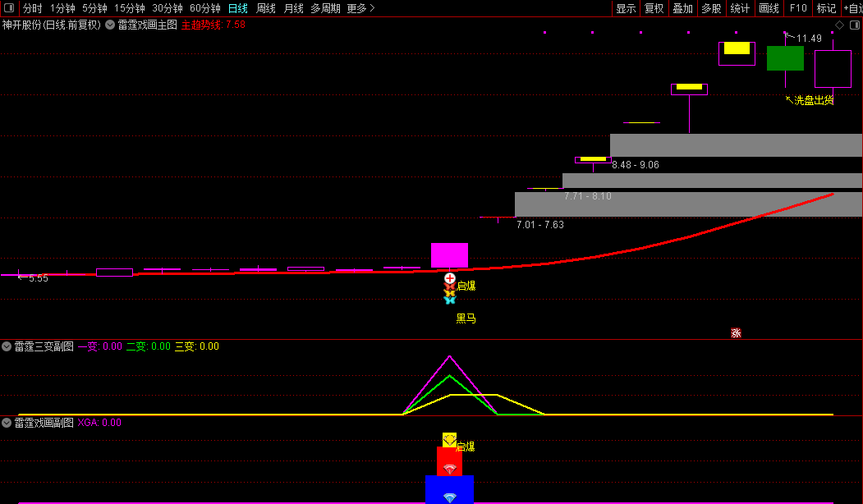Expand 雷霆三变副图 indicator dropdown
This screenshot has width=863, height=504.
pos(7,346)
